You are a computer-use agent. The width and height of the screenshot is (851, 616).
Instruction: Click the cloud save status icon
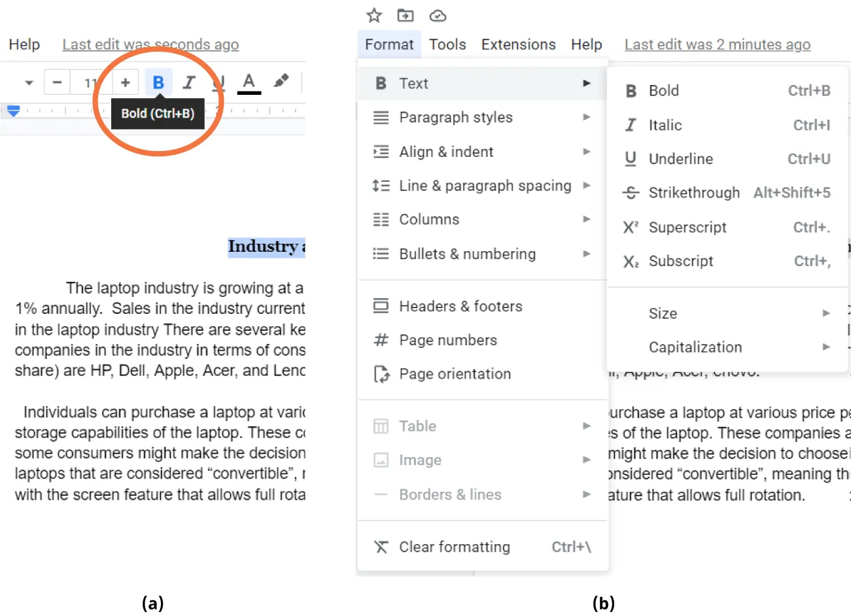[437, 15]
